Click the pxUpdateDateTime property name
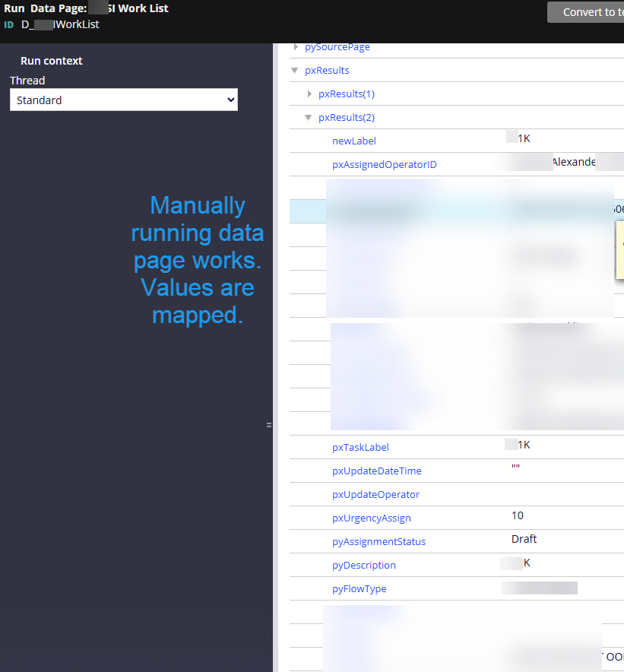This screenshot has width=624, height=672. tap(376, 471)
